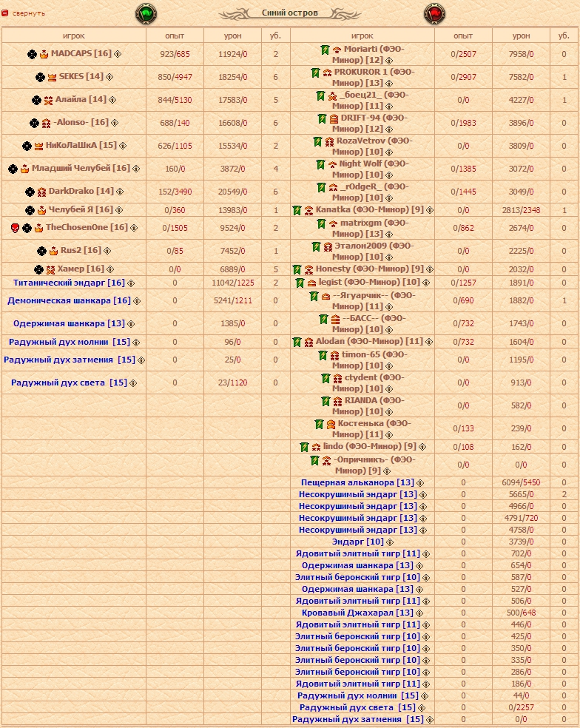The height and width of the screenshot is (728, 580).
Task: Click the green team emblem at top
Action: click(146, 13)
